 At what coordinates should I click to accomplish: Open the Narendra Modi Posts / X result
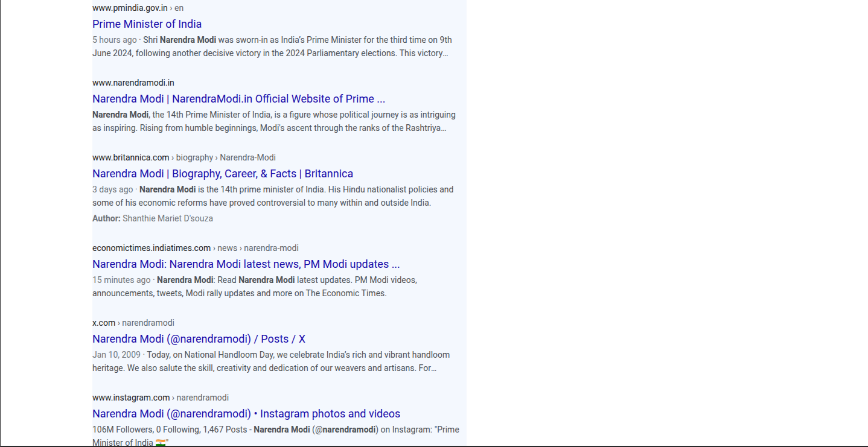(x=199, y=339)
